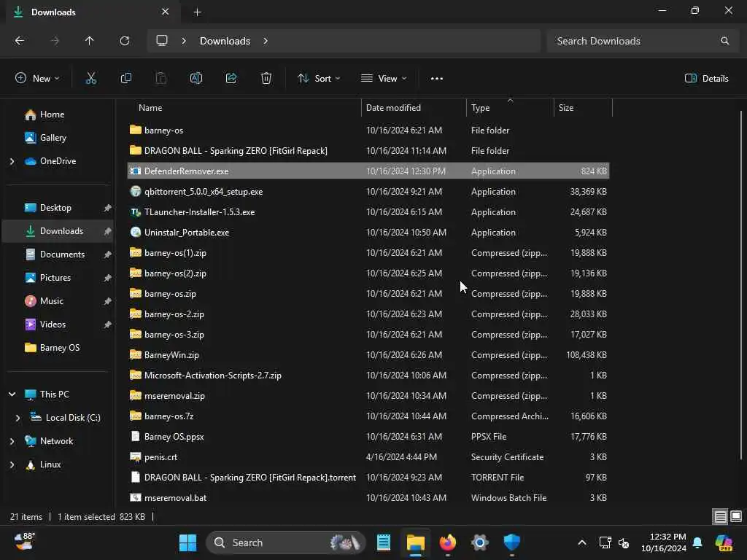Image resolution: width=747 pixels, height=560 pixels.
Task: Select the BarneyWin.zip file
Action: (x=368, y=355)
